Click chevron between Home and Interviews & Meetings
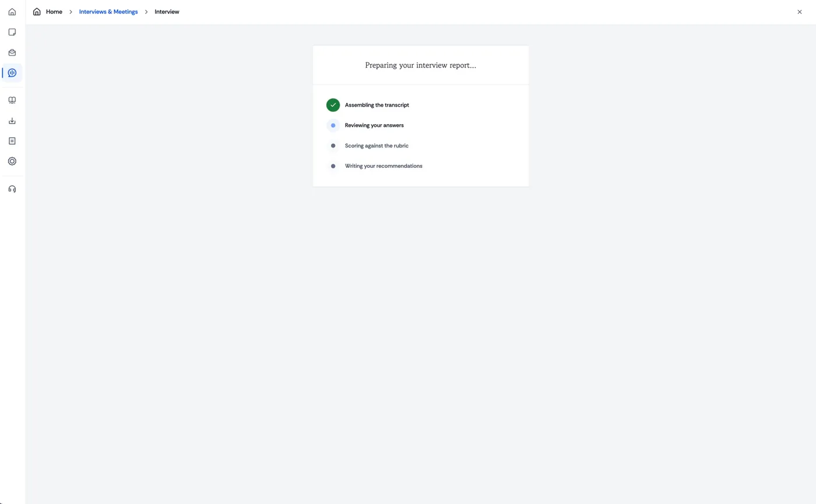 [x=71, y=12]
